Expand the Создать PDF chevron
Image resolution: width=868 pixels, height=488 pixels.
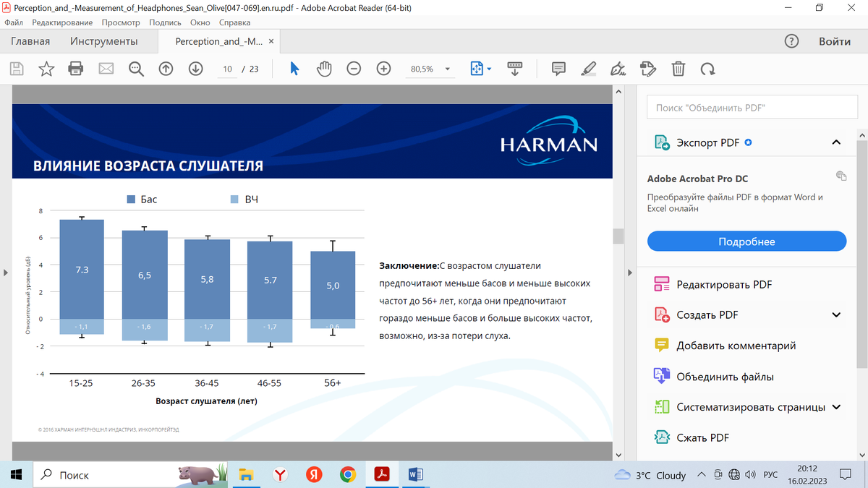pyautogui.click(x=836, y=315)
